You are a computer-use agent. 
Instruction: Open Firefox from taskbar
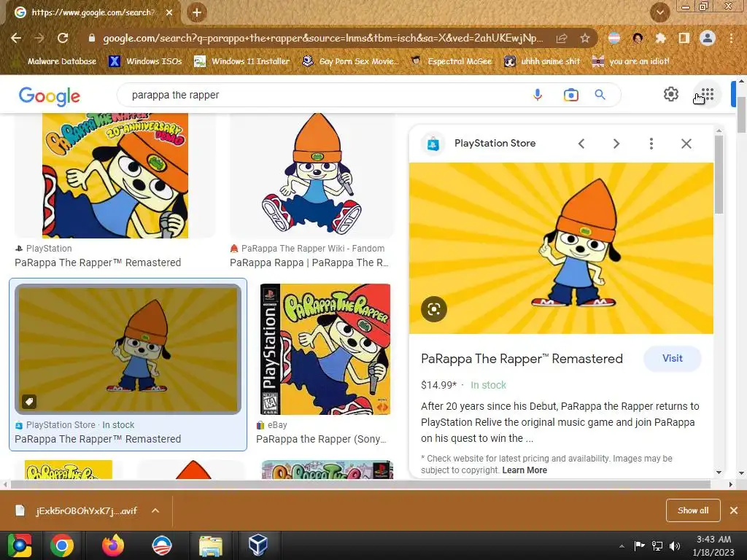coord(113,545)
